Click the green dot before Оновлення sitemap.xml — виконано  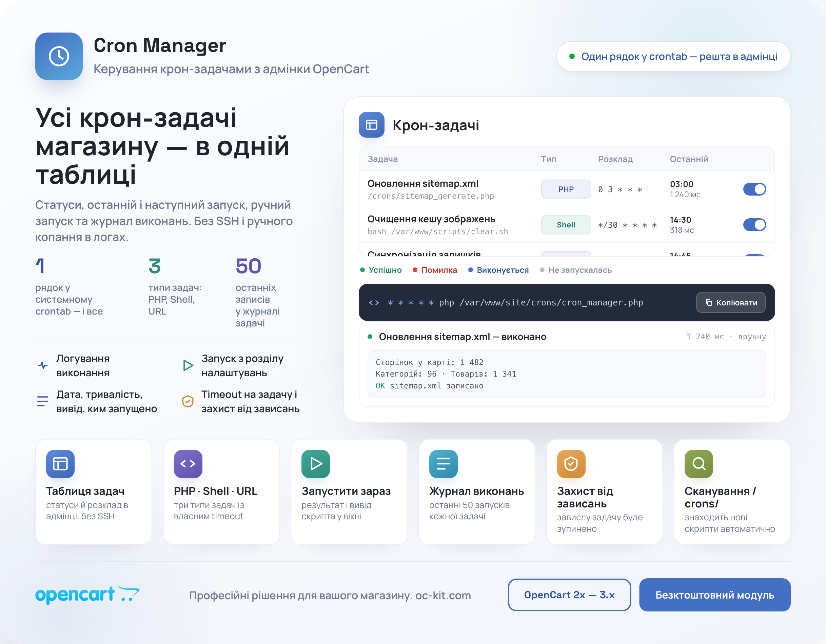(370, 337)
